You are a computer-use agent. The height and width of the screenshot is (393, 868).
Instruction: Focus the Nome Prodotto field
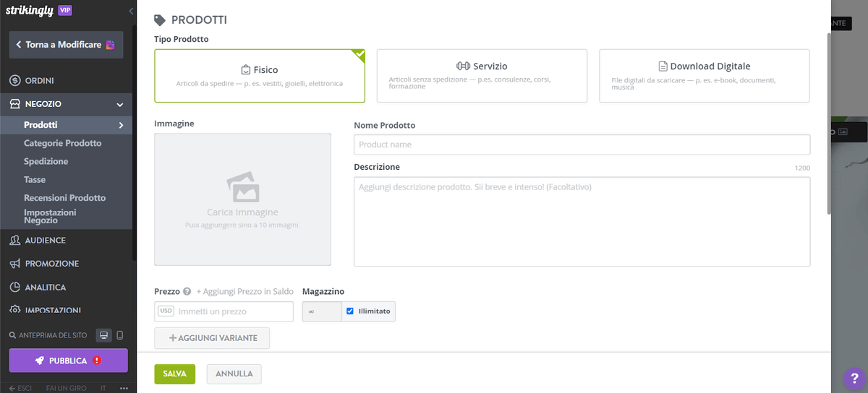click(582, 144)
